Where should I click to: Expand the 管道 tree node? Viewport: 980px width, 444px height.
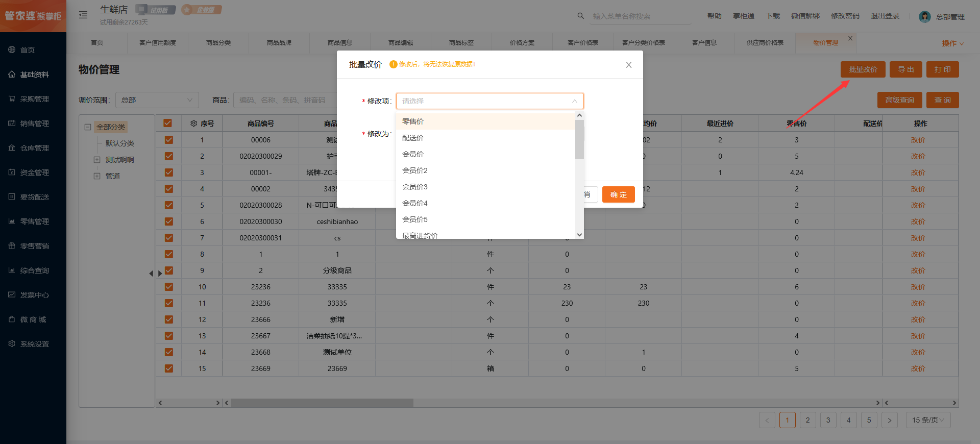coord(97,176)
